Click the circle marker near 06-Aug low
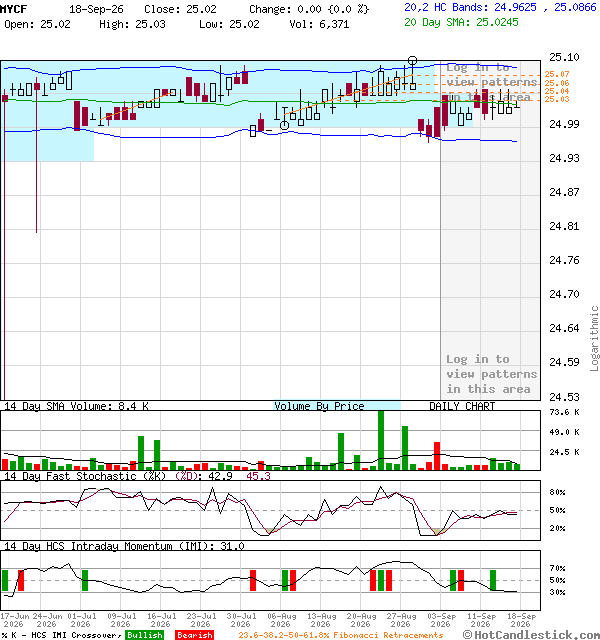 tap(284, 125)
